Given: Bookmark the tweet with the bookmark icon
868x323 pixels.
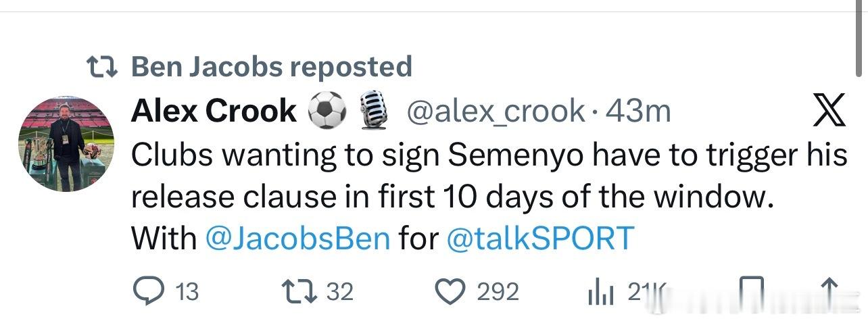Looking at the screenshot, I should pos(750,291).
